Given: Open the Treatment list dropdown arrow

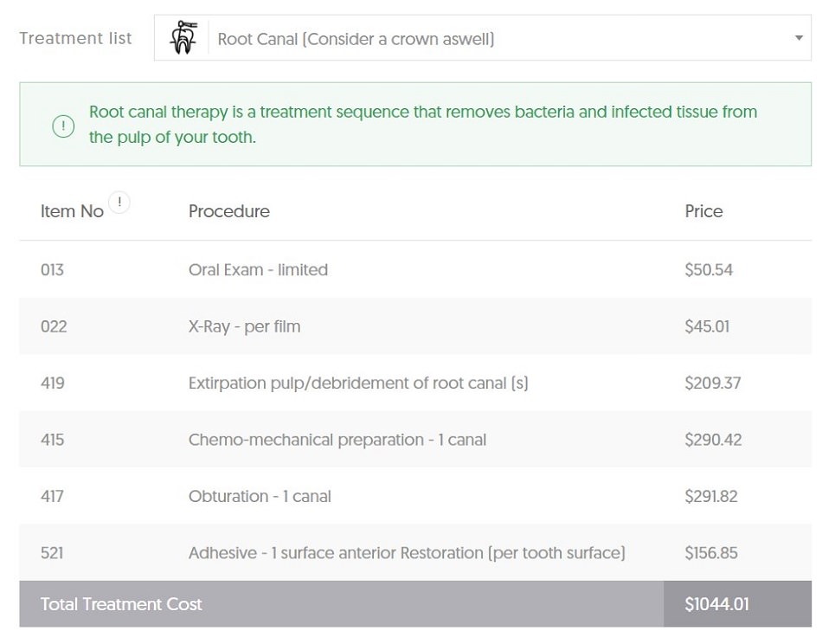Looking at the screenshot, I should (799, 38).
